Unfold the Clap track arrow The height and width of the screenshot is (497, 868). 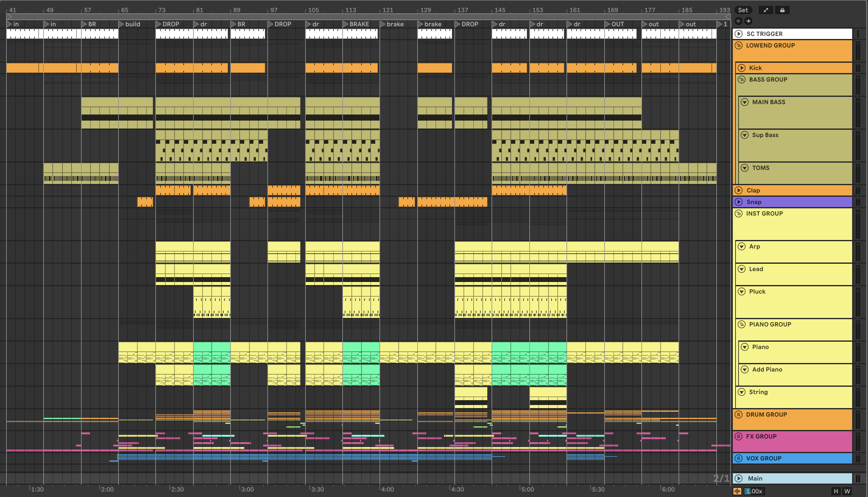739,190
